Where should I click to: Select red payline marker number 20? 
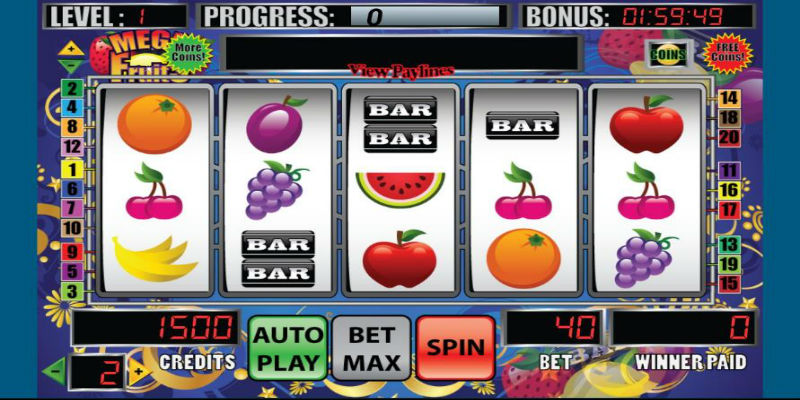[729, 138]
